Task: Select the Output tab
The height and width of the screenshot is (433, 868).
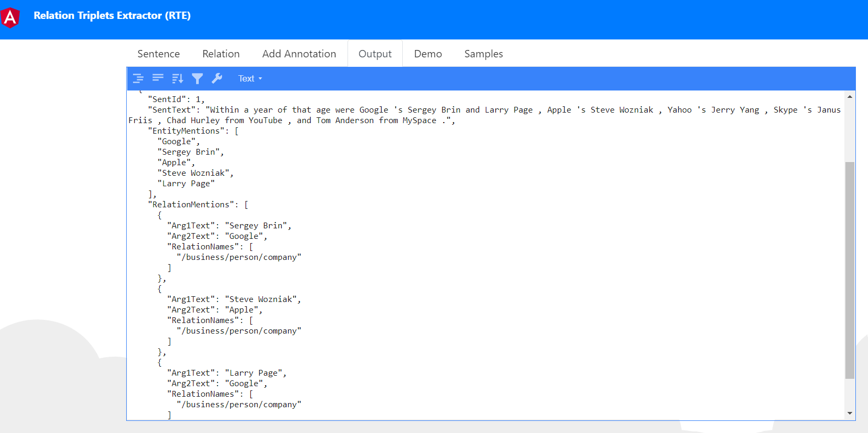Action: pyautogui.click(x=375, y=54)
